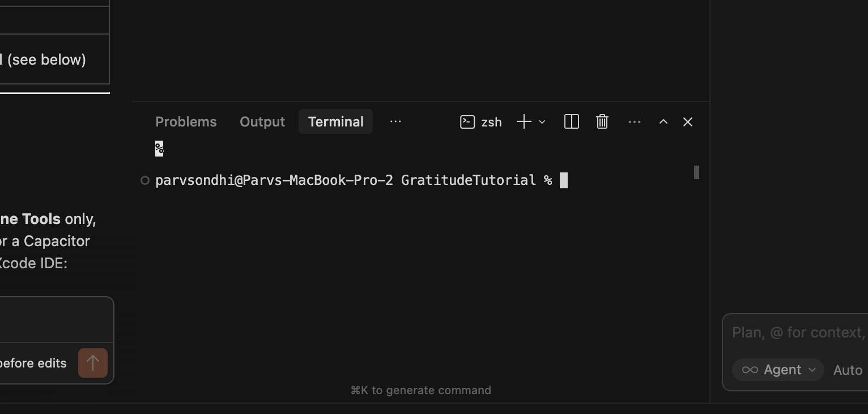Click the zsh terminal profile icon
868x414 pixels.
click(467, 121)
